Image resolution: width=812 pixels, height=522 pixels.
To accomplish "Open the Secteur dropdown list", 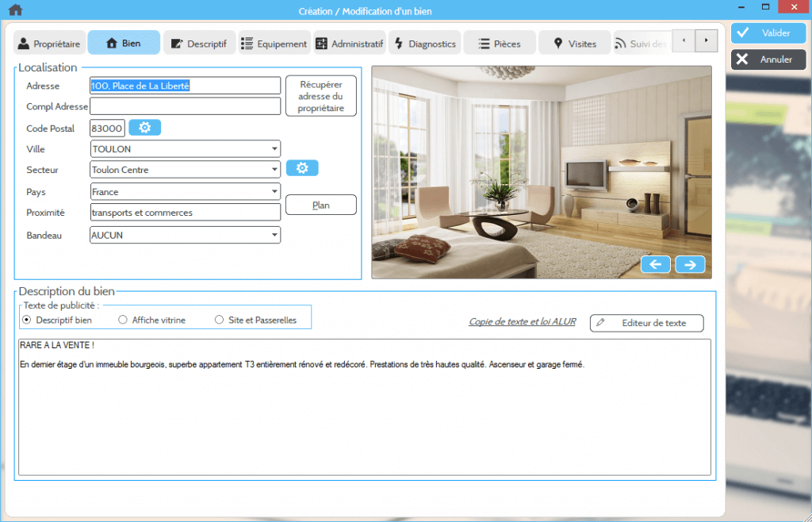I will (x=274, y=170).
